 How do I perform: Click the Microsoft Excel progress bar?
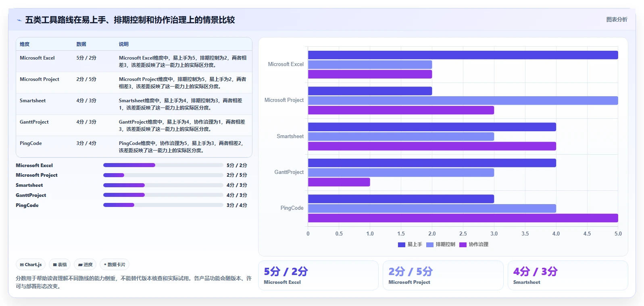point(163,165)
